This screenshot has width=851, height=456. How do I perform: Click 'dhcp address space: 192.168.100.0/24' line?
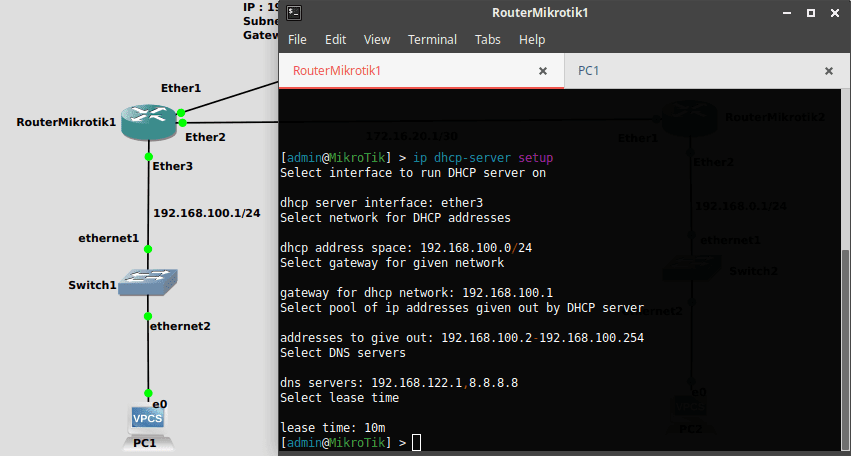406,248
